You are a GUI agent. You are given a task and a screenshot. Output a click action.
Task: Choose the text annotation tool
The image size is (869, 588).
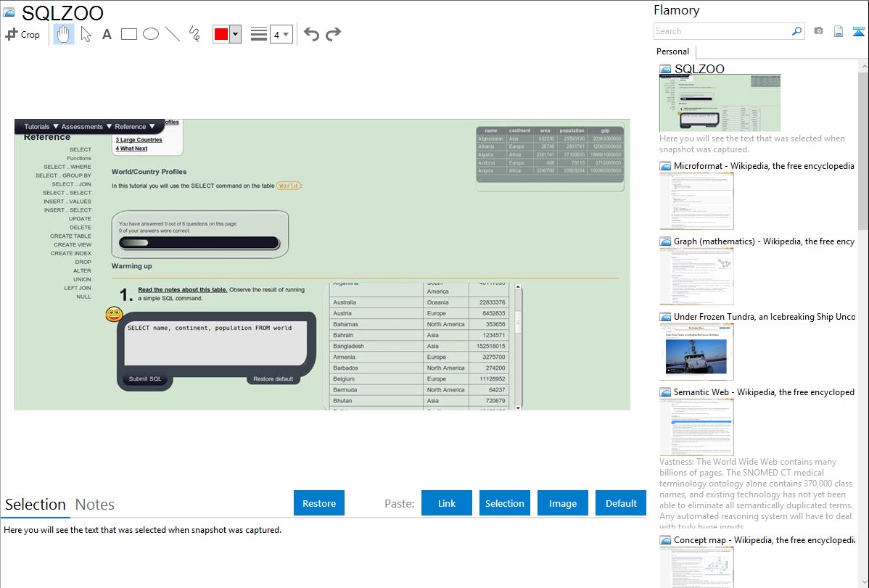pos(107,34)
